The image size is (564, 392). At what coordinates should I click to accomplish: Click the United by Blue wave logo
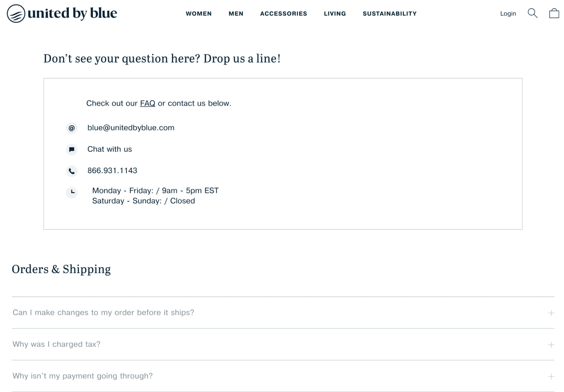coord(16,14)
